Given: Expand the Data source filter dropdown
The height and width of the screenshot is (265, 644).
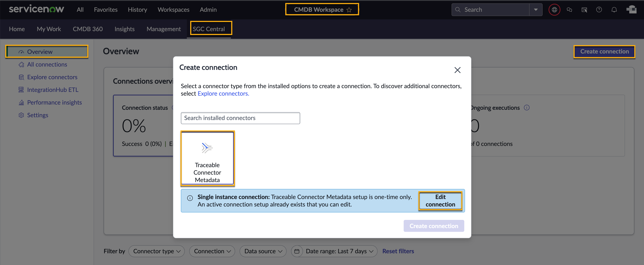Looking at the screenshot, I should point(263,251).
